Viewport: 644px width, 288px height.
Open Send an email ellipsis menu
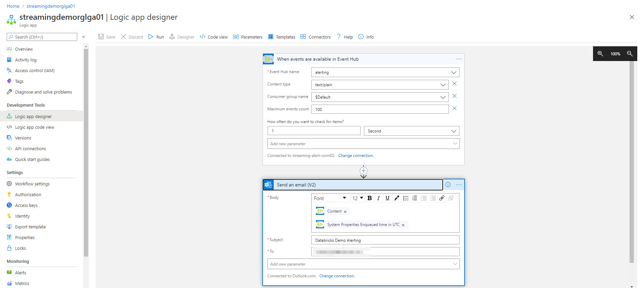459,185
